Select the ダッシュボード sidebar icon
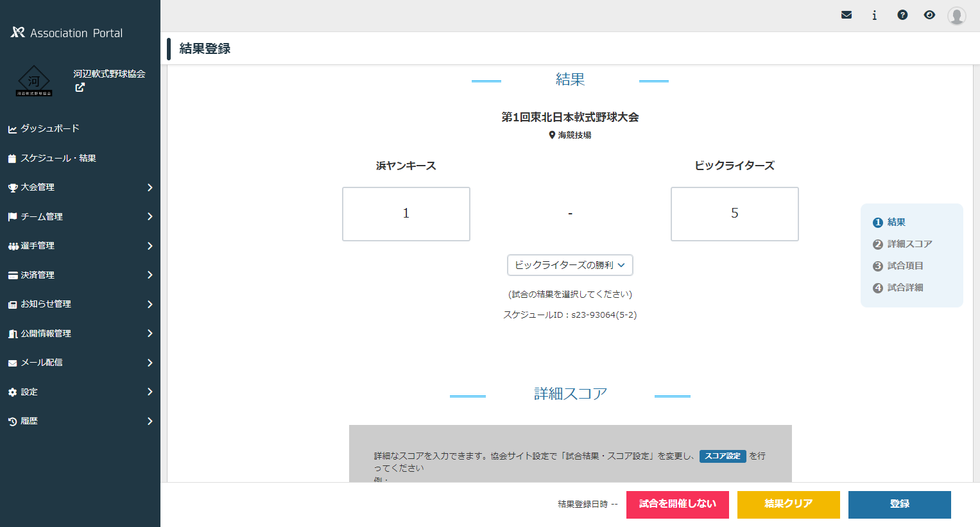 pyautogui.click(x=13, y=128)
